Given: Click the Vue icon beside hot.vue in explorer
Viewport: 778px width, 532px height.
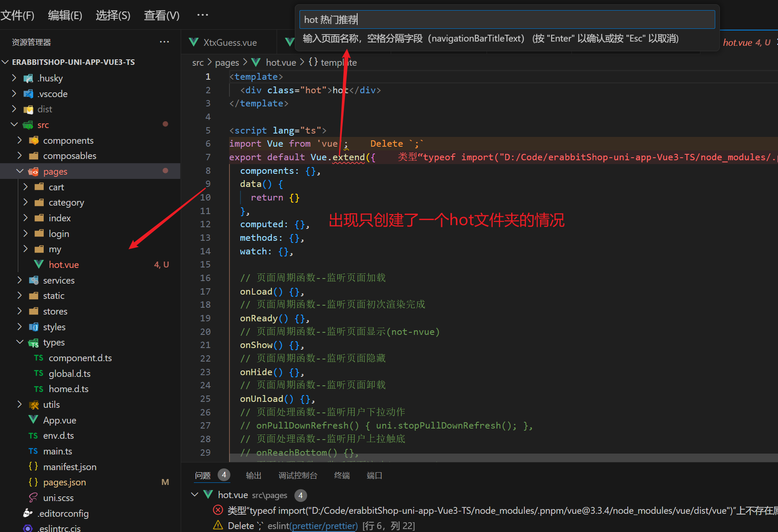Looking at the screenshot, I should tap(39, 265).
